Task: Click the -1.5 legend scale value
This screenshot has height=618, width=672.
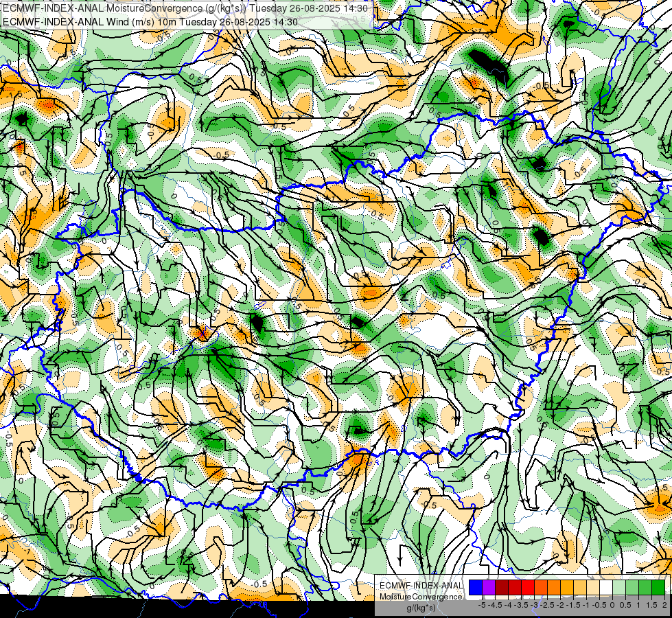Action: coord(573,605)
